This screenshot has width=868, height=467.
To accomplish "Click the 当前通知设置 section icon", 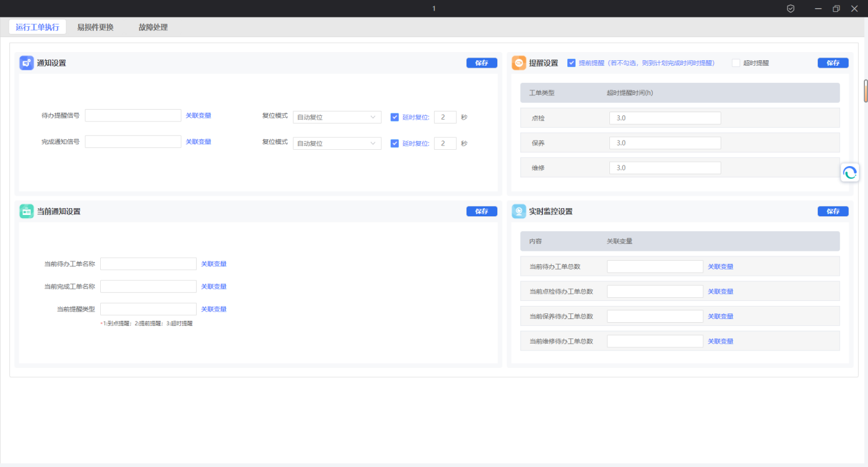I will tap(26, 211).
